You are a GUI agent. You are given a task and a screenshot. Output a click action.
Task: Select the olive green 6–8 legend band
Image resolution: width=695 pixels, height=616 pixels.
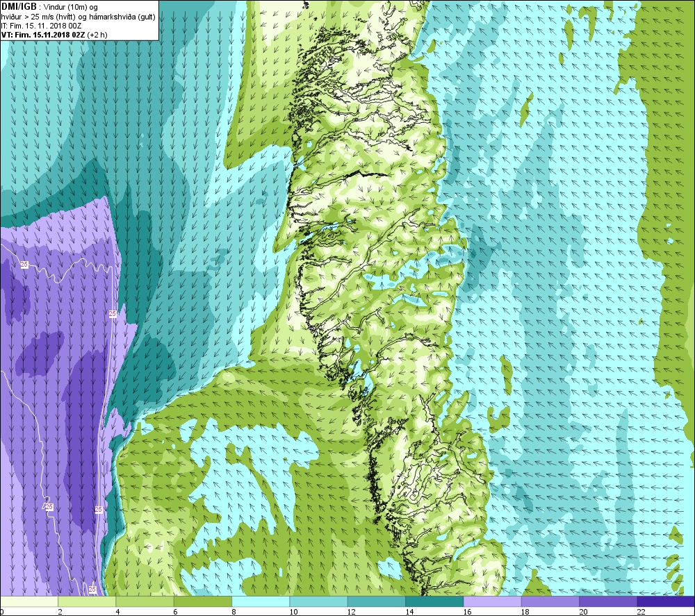[x=202, y=601]
